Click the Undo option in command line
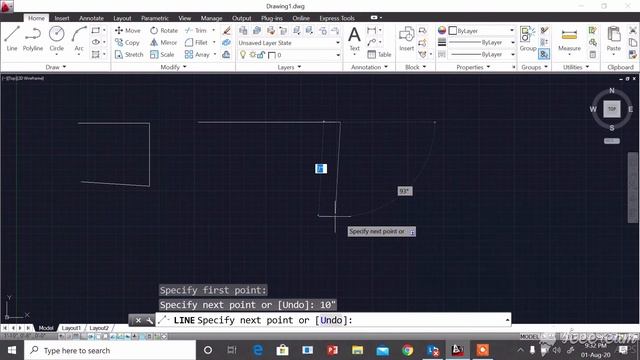 [x=331, y=320]
